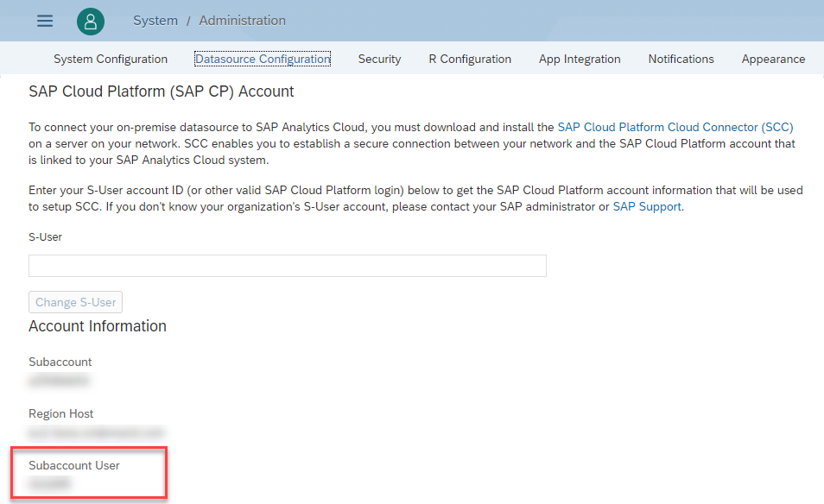Click the Region Host label
This screenshot has width=824, height=504.
61,413
